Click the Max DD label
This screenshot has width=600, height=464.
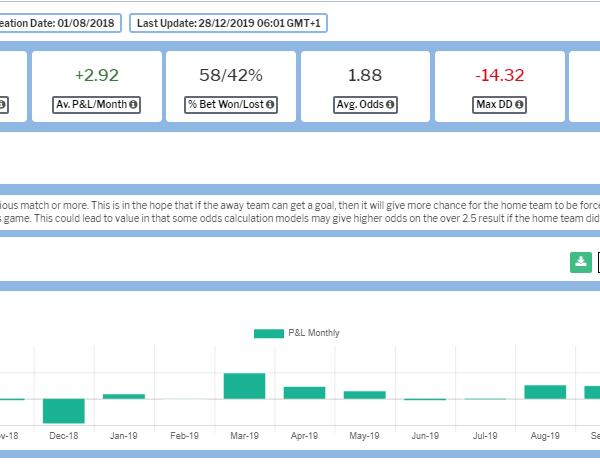pyautogui.click(x=494, y=104)
